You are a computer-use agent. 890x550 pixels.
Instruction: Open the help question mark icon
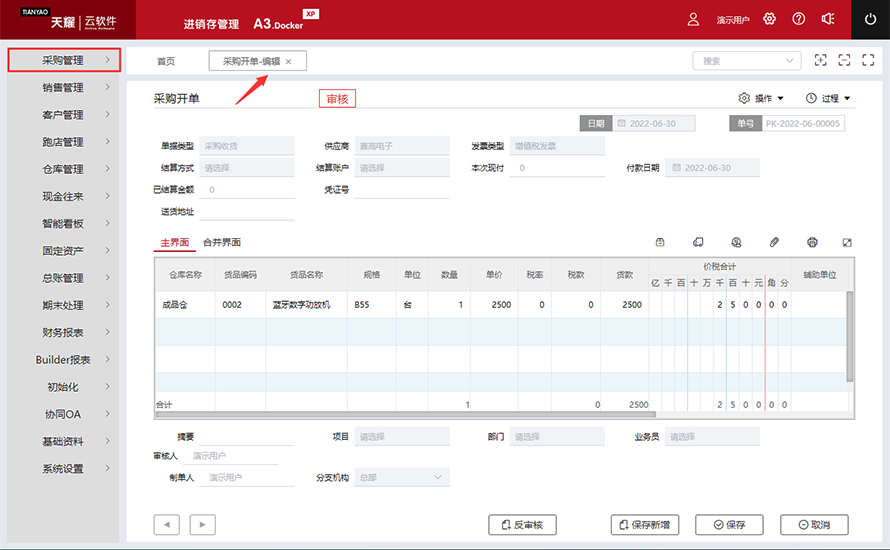799,19
